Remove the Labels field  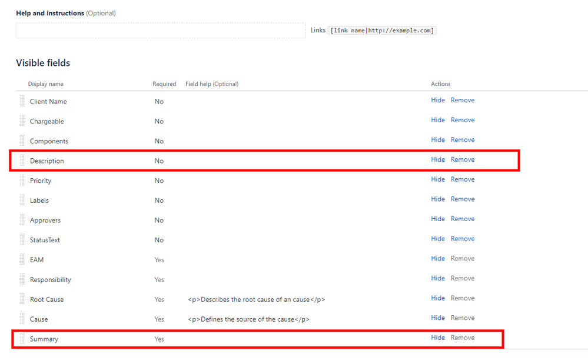click(463, 199)
